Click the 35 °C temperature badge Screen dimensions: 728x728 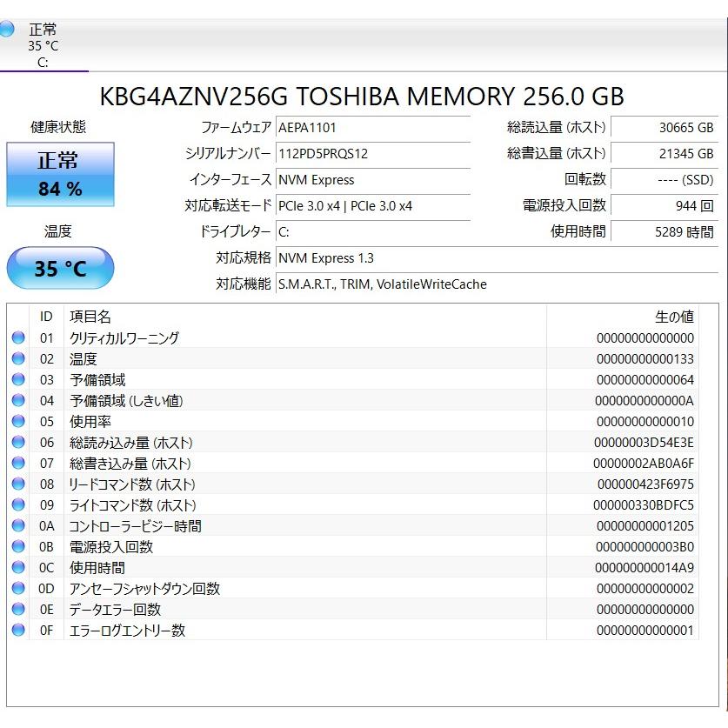pos(59,268)
